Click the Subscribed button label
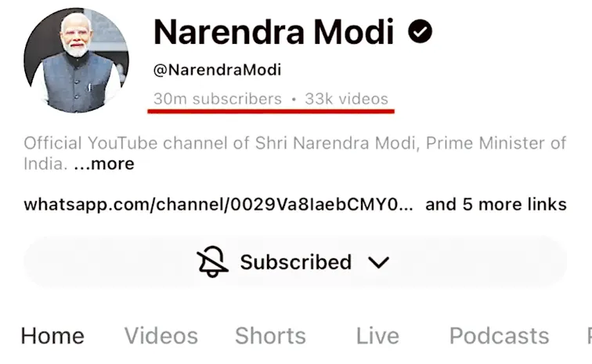Viewport: 592px width, 364px height. pos(296,262)
